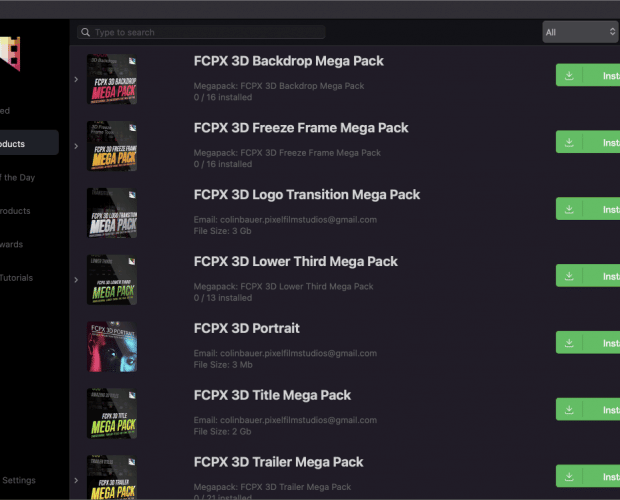Install the FCPX 3D Lower Third Mega Pack
Screen dimensions: 620x500
(x=601, y=275)
